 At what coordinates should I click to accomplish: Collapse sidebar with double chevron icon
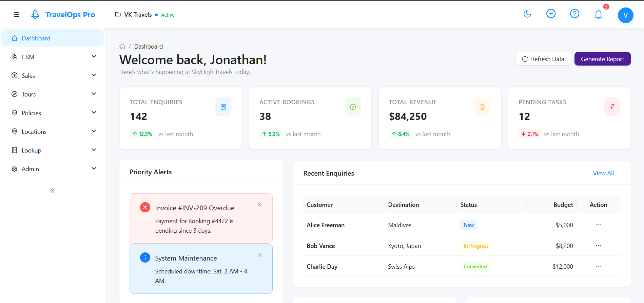(53, 191)
